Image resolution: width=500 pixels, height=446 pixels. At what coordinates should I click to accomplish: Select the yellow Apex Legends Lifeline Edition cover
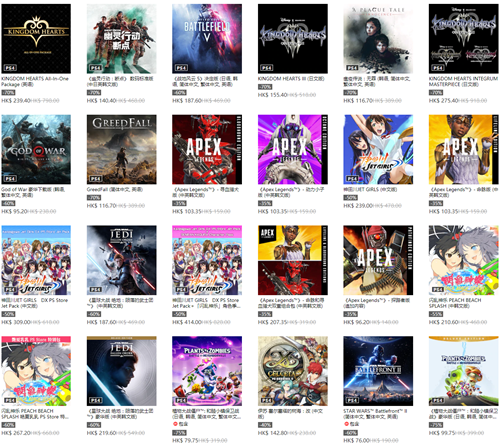pos(464,149)
